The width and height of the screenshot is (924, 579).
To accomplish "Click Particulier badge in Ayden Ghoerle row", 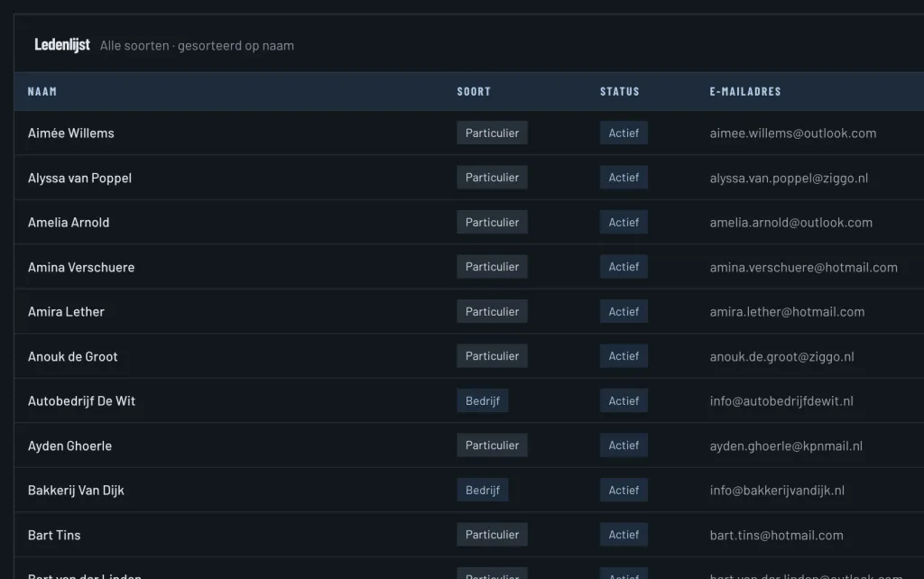I will [492, 446].
